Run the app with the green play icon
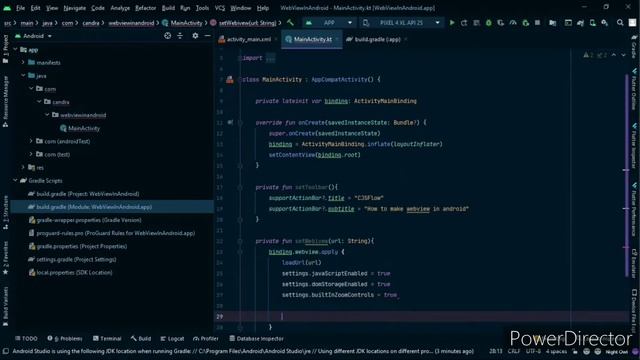Viewport: 640px width, 360px height. click(x=452, y=23)
